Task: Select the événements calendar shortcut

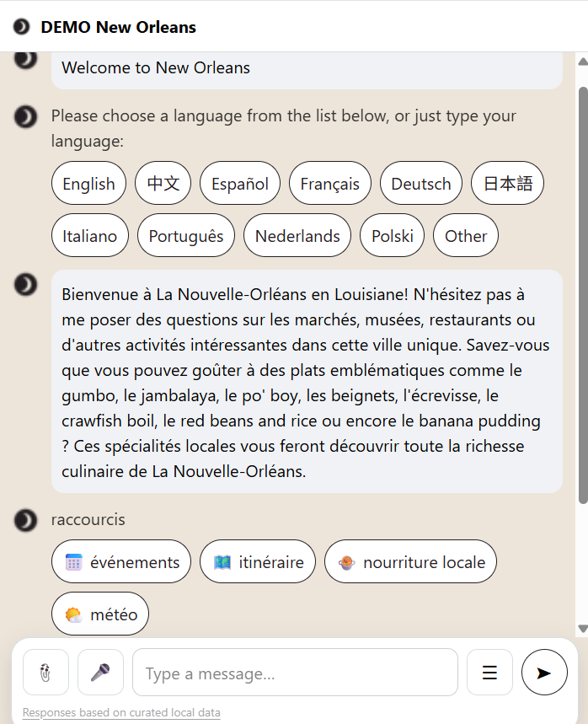Action: [x=121, y=562]
